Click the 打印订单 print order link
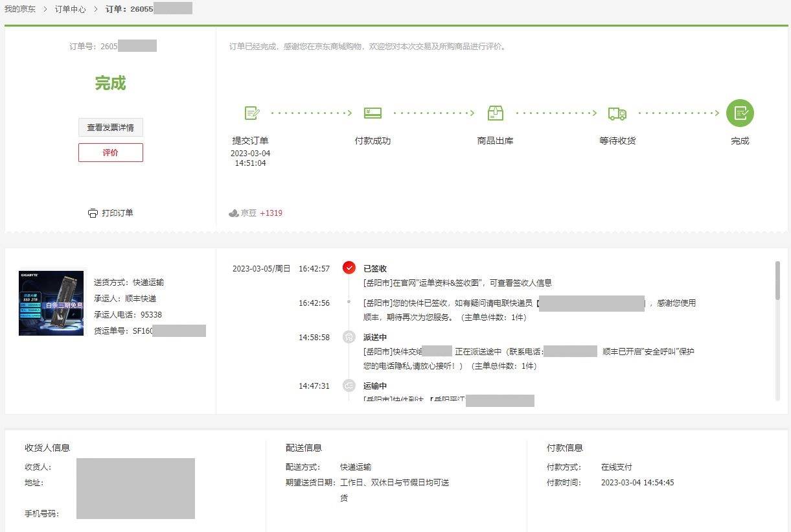The width and height of the screenshot is (791, 532). pos(117,213)
